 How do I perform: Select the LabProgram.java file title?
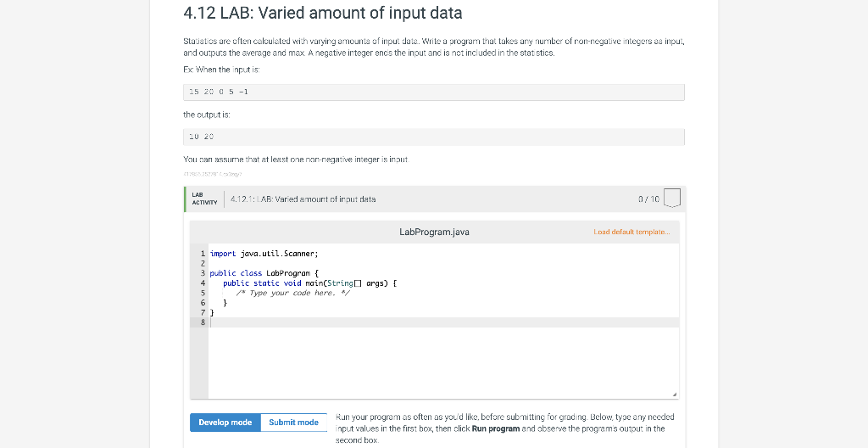click(433, 231)
